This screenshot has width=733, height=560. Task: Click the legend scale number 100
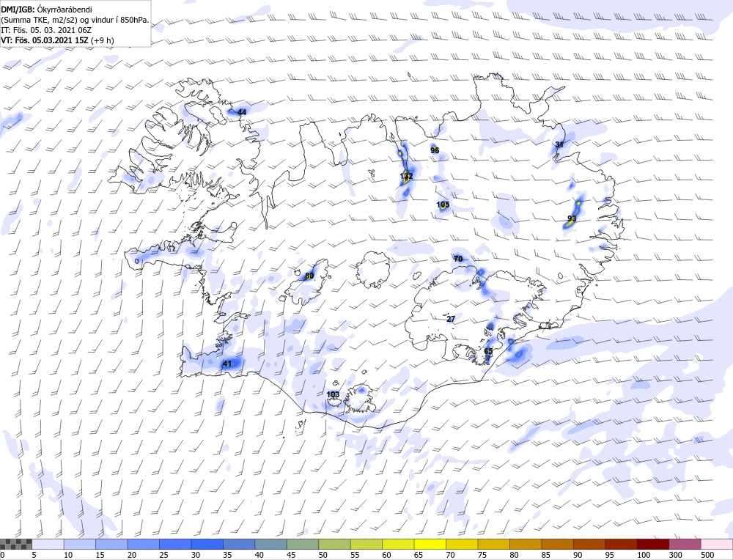(x=643, y=555)
